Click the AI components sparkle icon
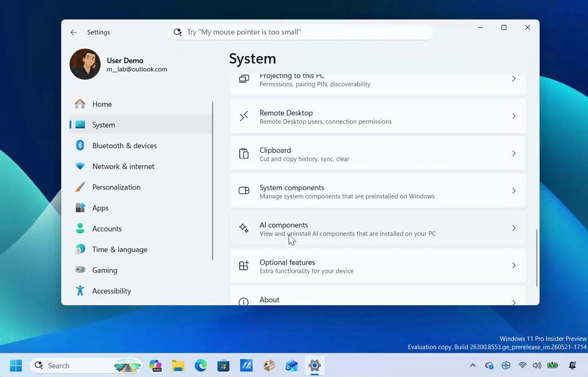Viewport: 588px width, 377px height. (x=244, y=228)
